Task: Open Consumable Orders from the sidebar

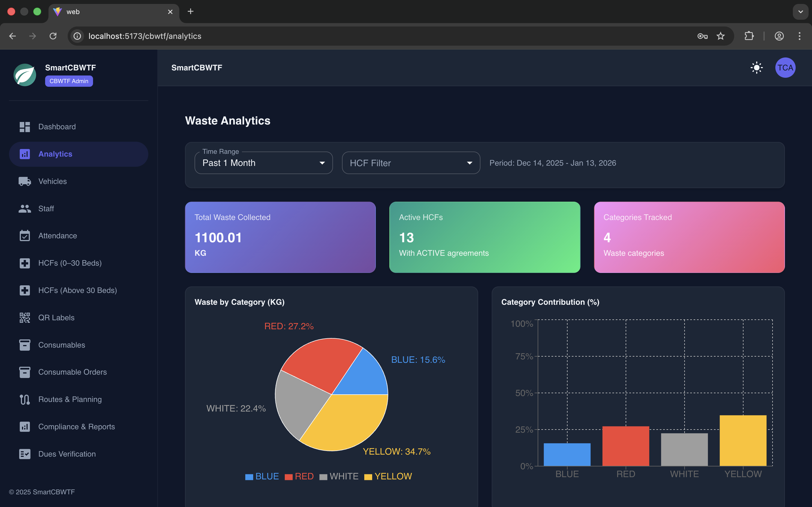Action: pyautogui.click(x=72, y=372)
